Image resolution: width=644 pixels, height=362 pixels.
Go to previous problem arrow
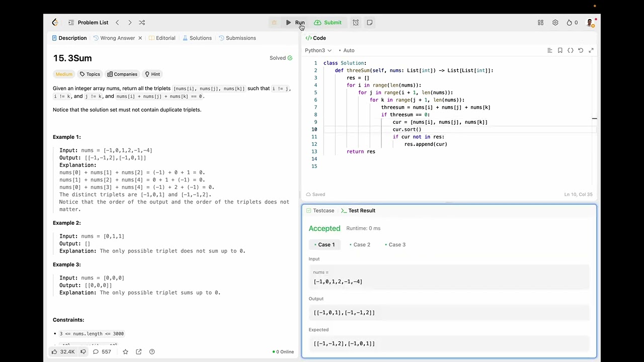tap(117, 22)
